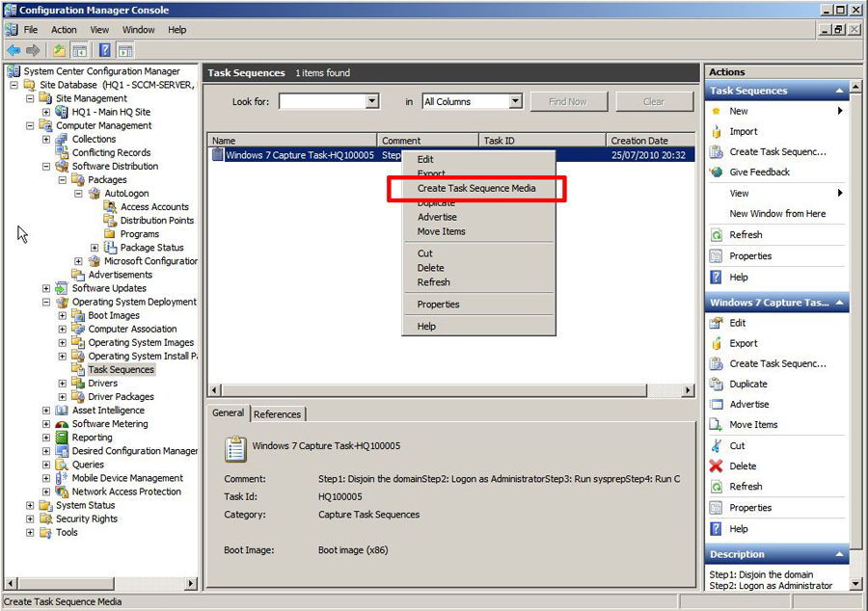Screen dimensions: 868x611
Task: Click the Look for text field
Action: (323, 101)
